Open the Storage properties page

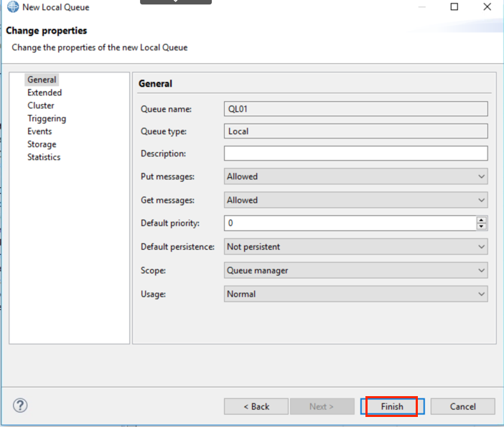tap(42, 144)
